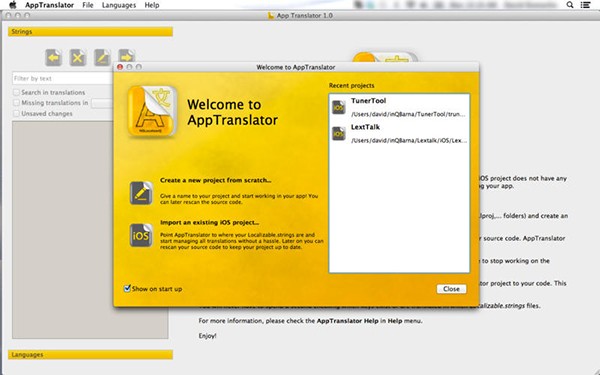The image size is (600, 375).
Task: Toggle Show on start up checkbox
Action: click(x=127, y=289)
